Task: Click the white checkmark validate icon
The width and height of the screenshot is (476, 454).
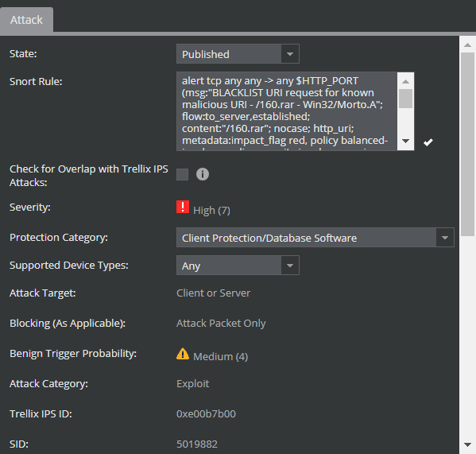Action: point(428,142)
